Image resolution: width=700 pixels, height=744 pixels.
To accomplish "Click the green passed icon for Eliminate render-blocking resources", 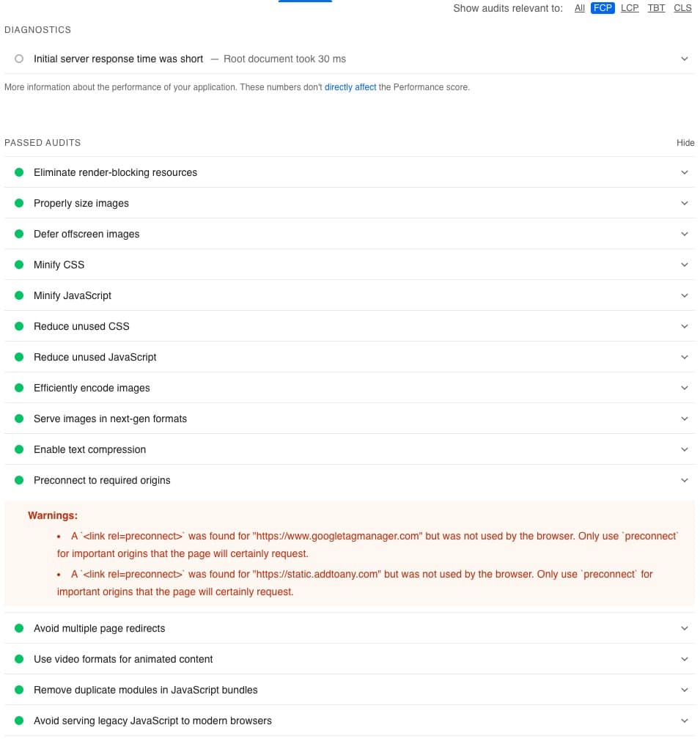I will (19, 172).
